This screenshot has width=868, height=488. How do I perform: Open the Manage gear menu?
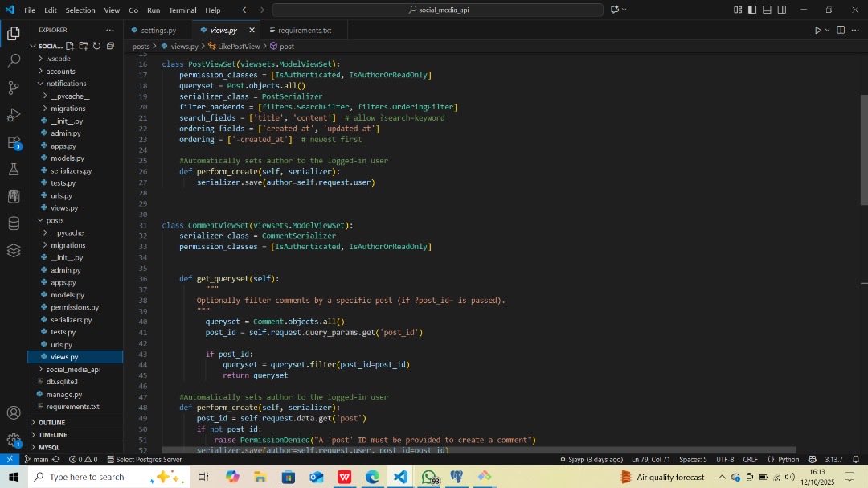point(14,441)
